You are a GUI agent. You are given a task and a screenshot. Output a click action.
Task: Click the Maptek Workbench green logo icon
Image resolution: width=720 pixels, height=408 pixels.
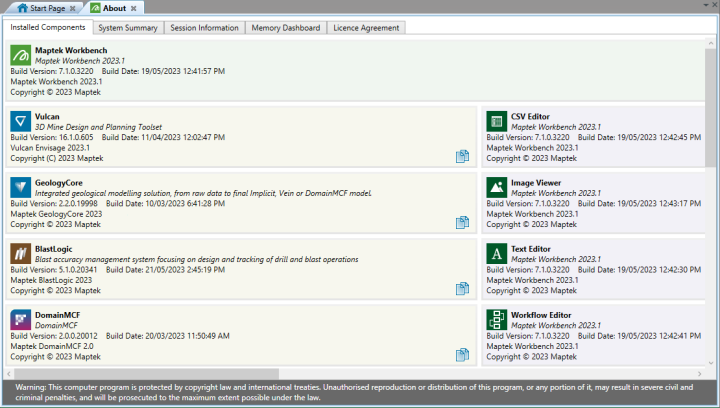[21, 56]
